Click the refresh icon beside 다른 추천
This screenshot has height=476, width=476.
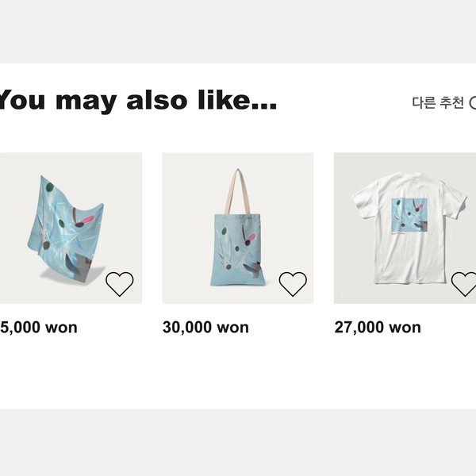click(x=473, y=102)
